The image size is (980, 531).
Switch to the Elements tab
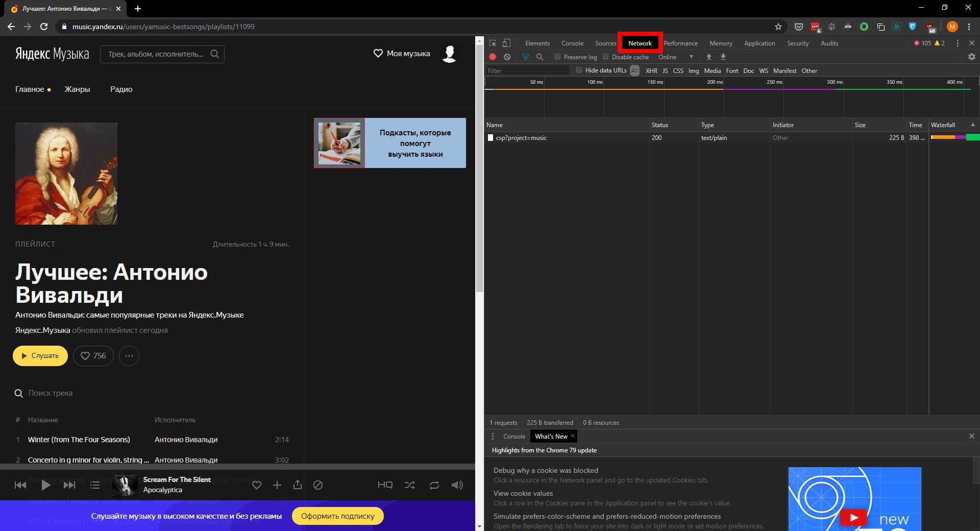click(537, 43)
